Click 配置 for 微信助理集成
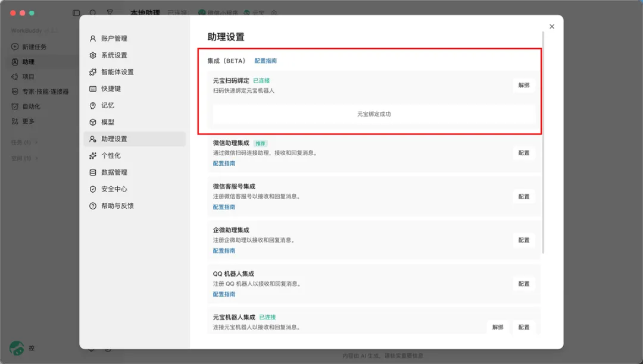 click(x=524, y=153)
